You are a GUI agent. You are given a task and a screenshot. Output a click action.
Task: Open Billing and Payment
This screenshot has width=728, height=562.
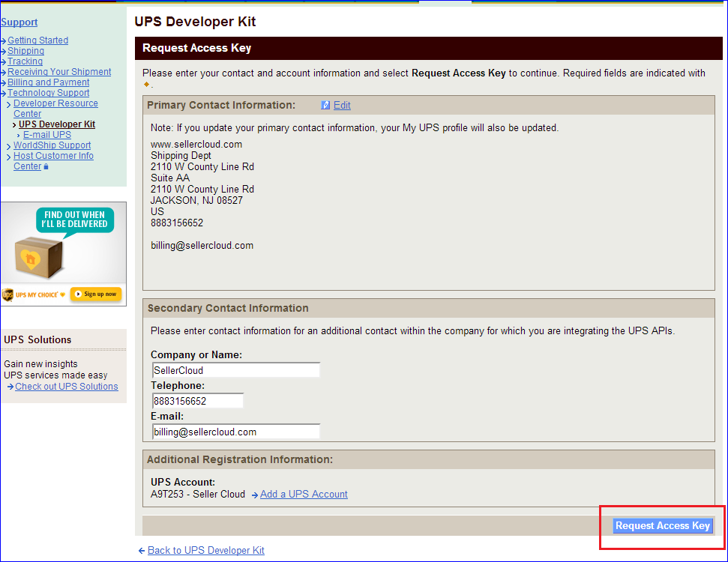point(48,82)
